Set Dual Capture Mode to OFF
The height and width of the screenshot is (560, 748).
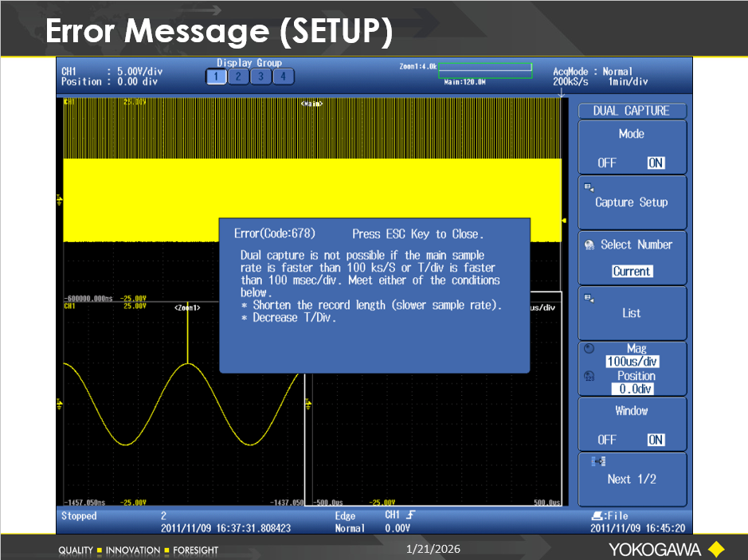607,163
